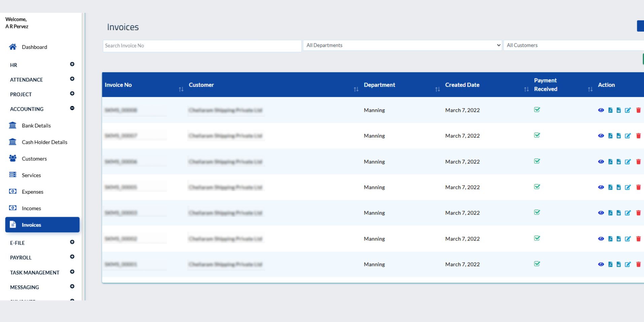Viewport: 644px width, 322px height.
Task: Delete the last invoice row
Action: coord(638,264)
